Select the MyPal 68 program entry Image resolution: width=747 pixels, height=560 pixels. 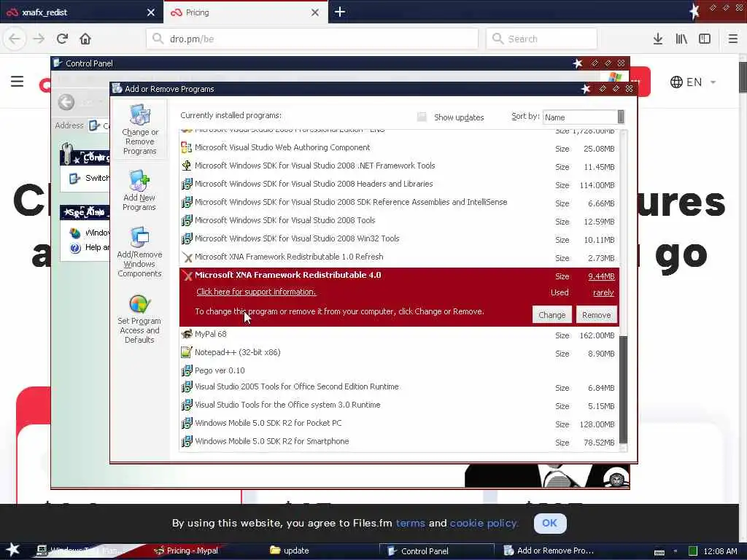(399, 335)
